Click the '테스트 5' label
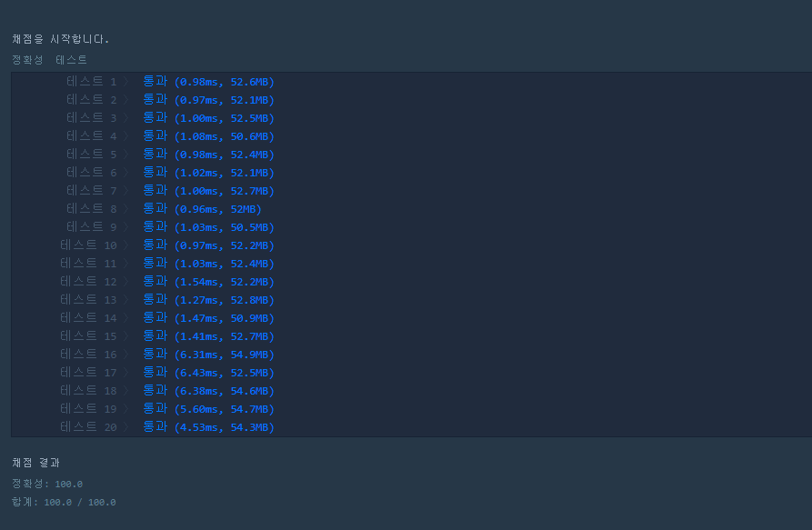 [x=92, y=155]
